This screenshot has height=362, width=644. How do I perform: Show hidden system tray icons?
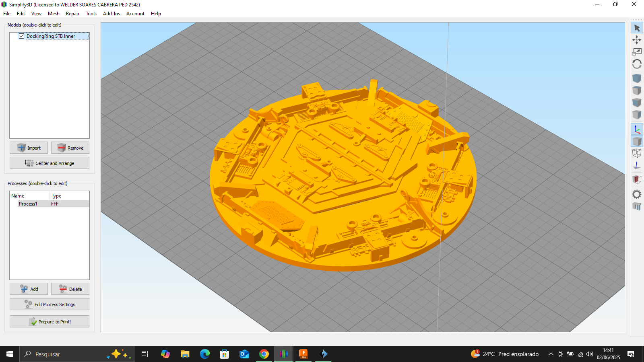coord(551,354)
